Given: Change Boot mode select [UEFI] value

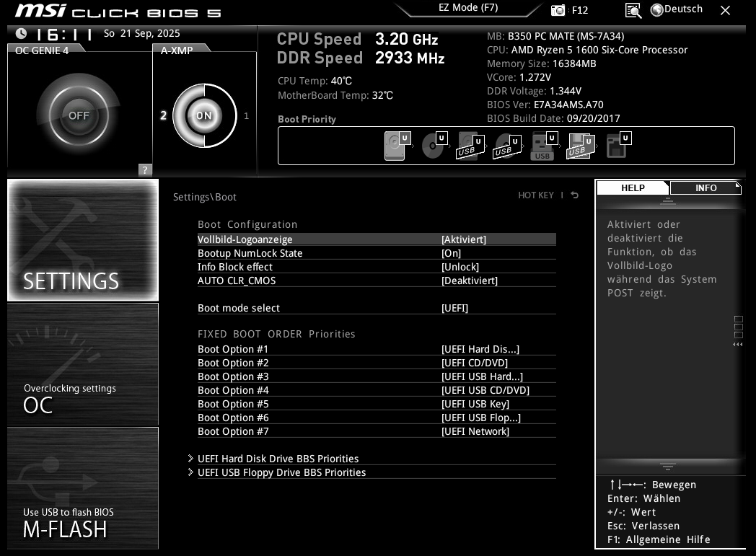Looking at the screenshot, I should tap(454, 308).
